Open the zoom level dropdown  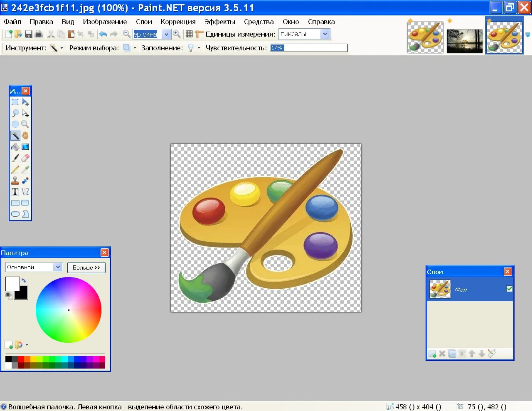coord(166,35)
